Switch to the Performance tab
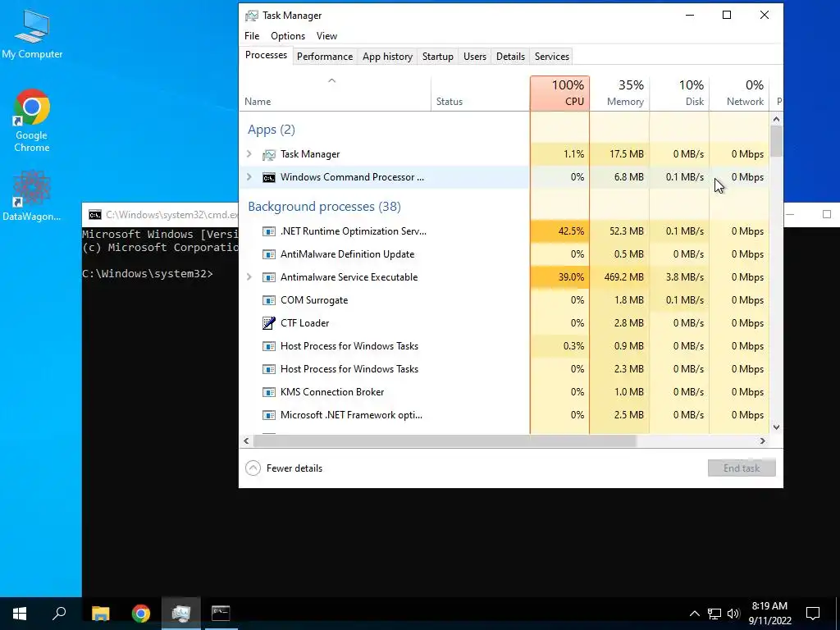840x630 pixels. (325, 57)
